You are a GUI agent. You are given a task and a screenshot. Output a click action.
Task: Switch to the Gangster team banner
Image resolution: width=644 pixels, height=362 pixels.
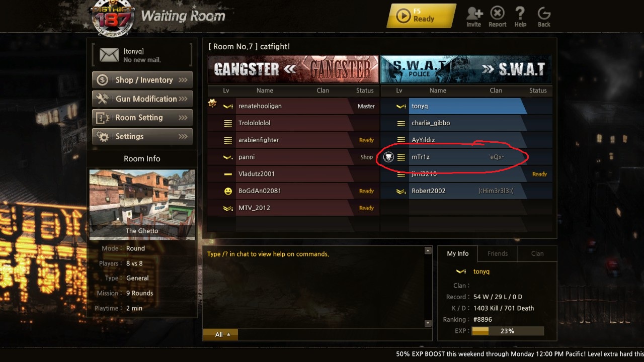[293, 69]
